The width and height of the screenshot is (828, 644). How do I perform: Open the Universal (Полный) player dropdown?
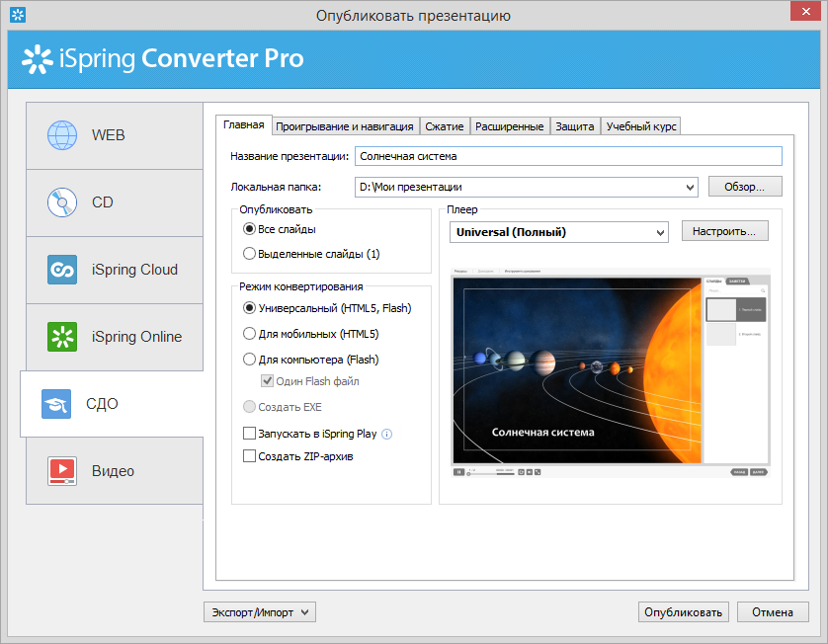[x=558, y=232]
